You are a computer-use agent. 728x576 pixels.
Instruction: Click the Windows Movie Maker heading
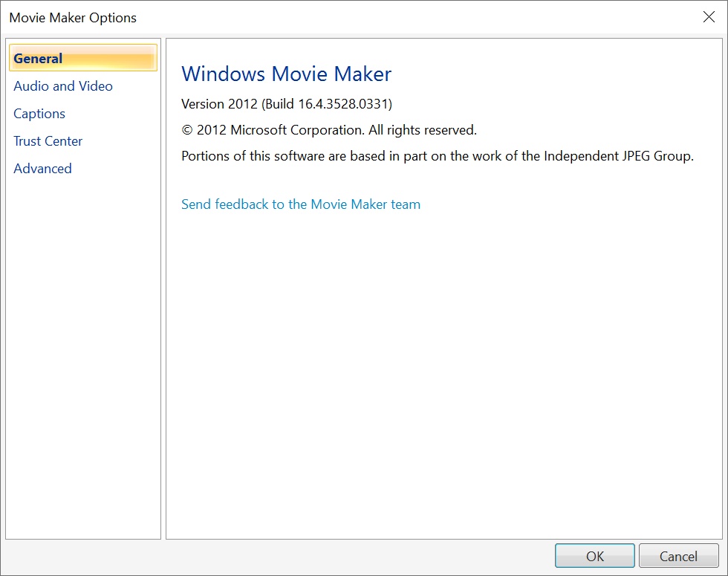click(287, 74)
